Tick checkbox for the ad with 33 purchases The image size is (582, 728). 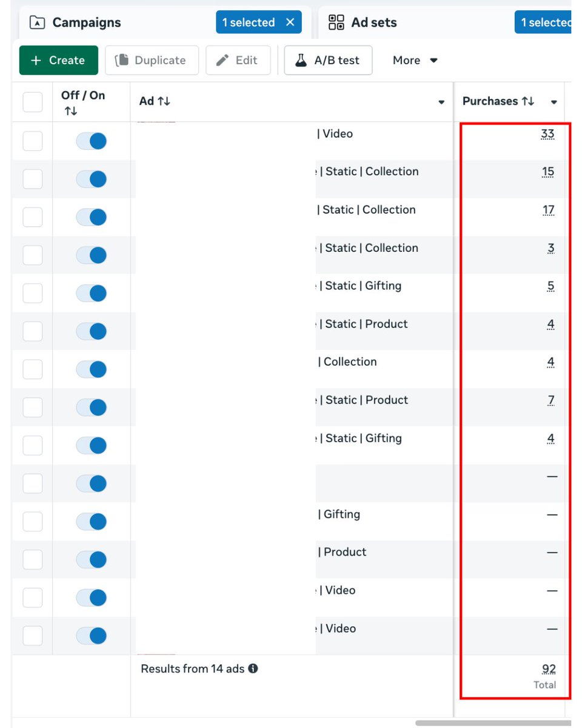[33, 141]
